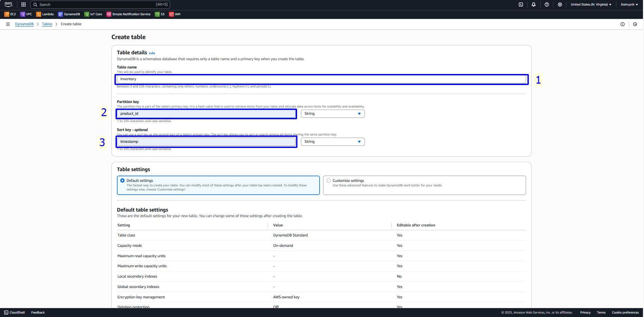Open the help question mark icon
The width and height of the screenshot is (644, 317).
tap(547, 4)
